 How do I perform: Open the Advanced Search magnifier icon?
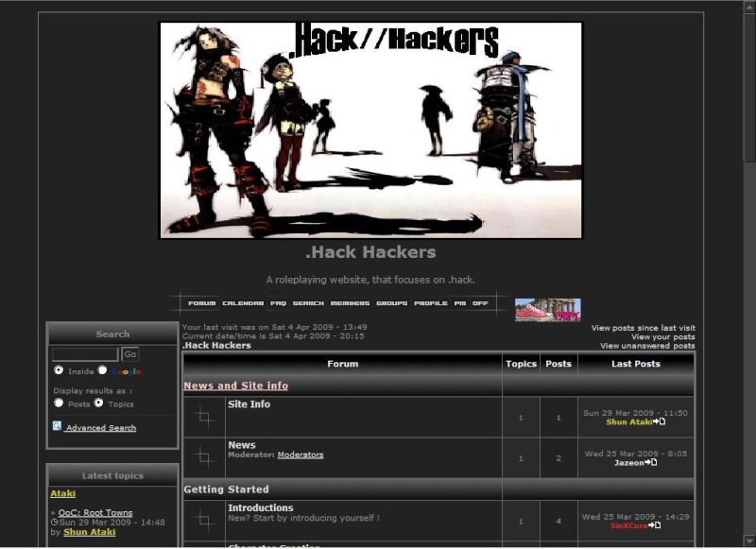57,426
